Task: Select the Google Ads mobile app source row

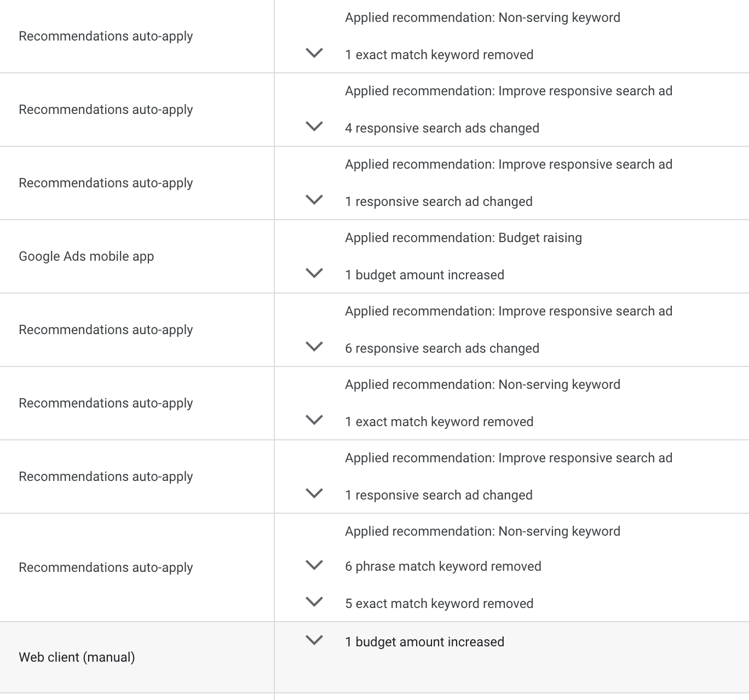Action: click(86, 256)
